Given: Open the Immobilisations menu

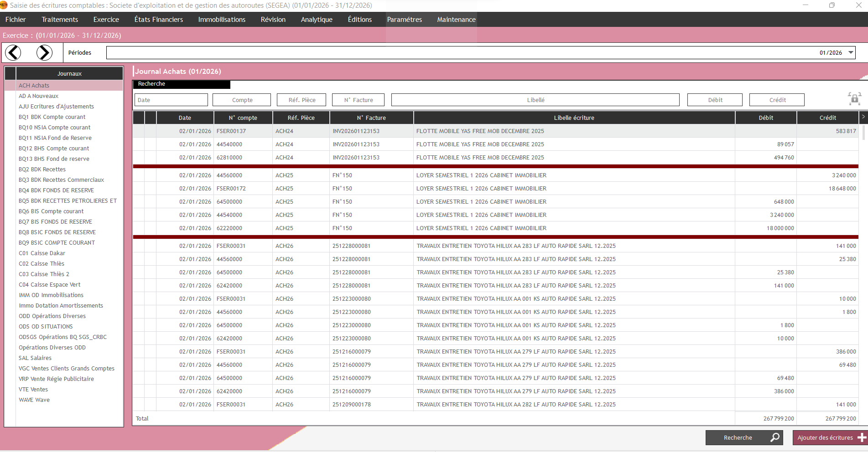Looking at the screenshot, I should tap(222, 20).
